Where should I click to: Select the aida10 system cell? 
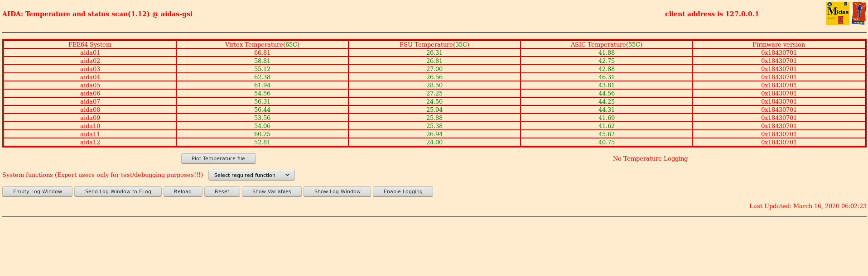pyautogui.click(x=90, y=126)
